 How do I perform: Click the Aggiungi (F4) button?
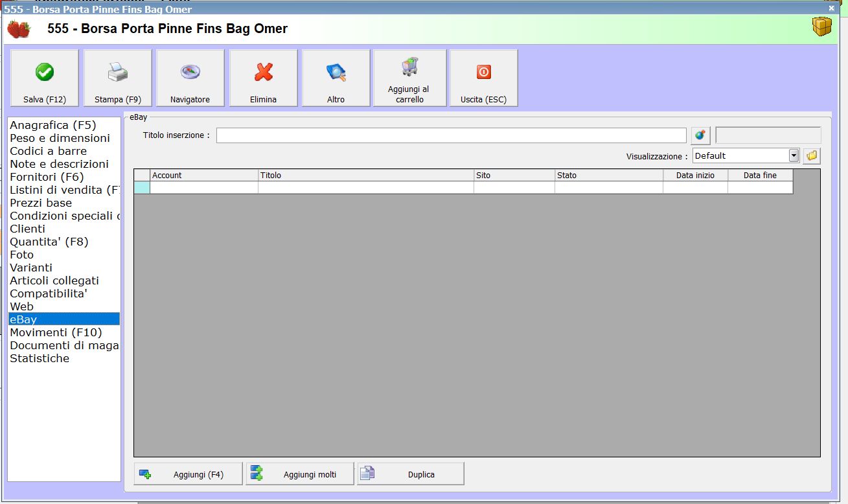click(x=188, y=474)
